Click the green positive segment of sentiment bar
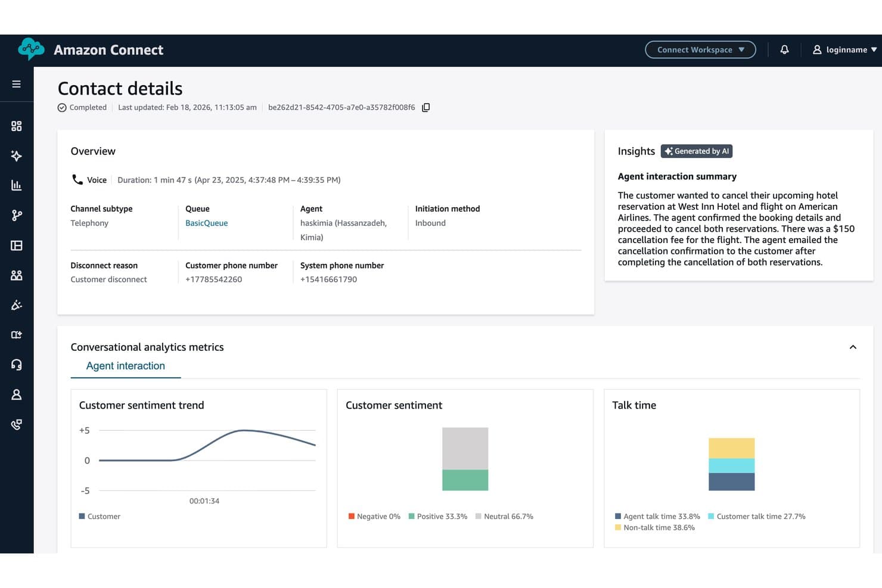This screenshot has width=882, height=588. click(465, 480)
